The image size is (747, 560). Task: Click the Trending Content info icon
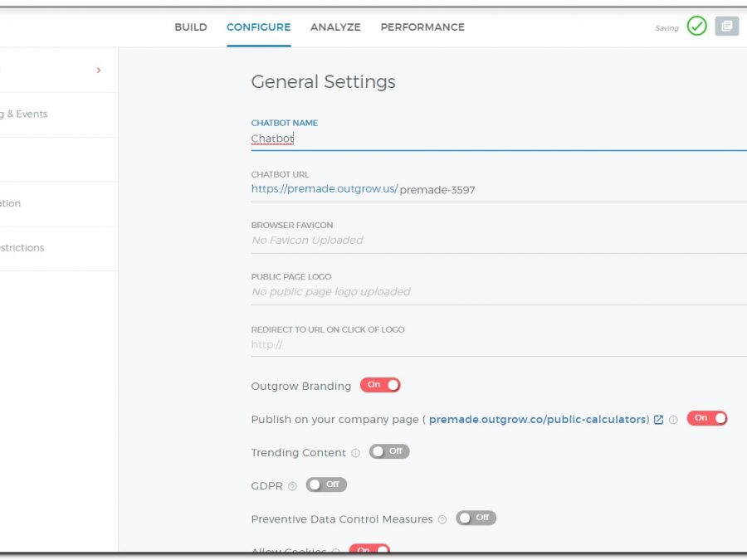pos(355,453)
